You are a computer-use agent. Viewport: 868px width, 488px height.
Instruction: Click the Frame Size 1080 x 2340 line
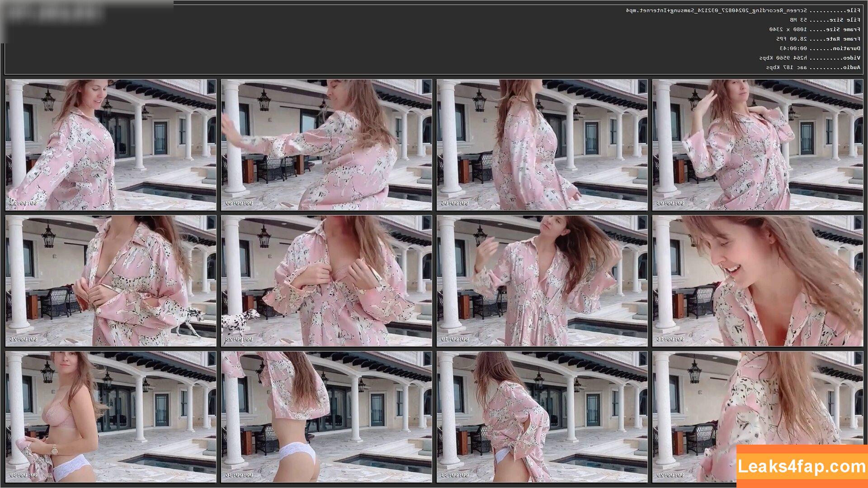pyautogui.click(x=815, y=29)
